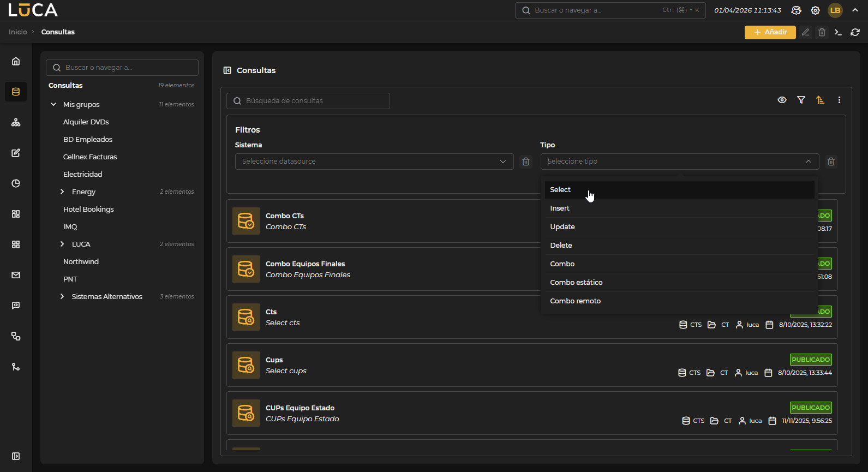The width and height of the screenshot is (868, 472).
Task: Open the hierarchy nodes sidebar icon
Action: click(x=16, y=122)
